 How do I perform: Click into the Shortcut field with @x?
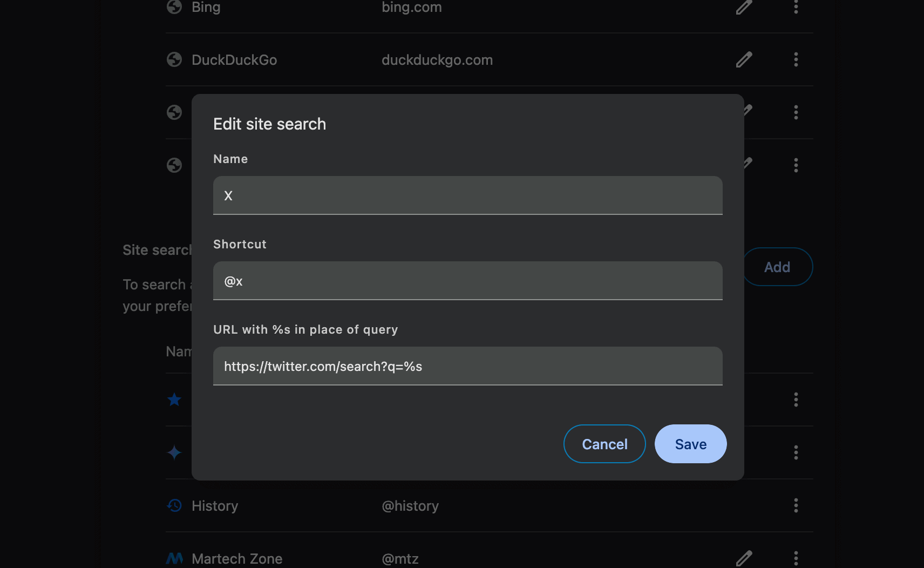point(467,281)
